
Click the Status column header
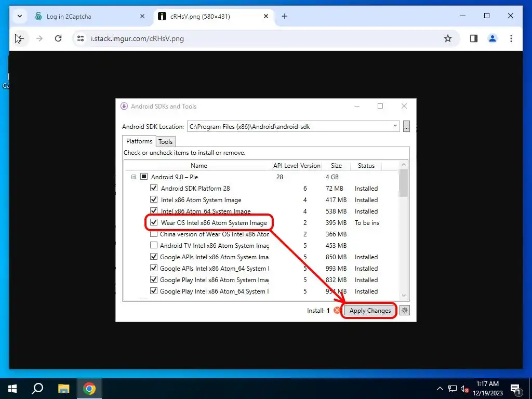point(366,166)
